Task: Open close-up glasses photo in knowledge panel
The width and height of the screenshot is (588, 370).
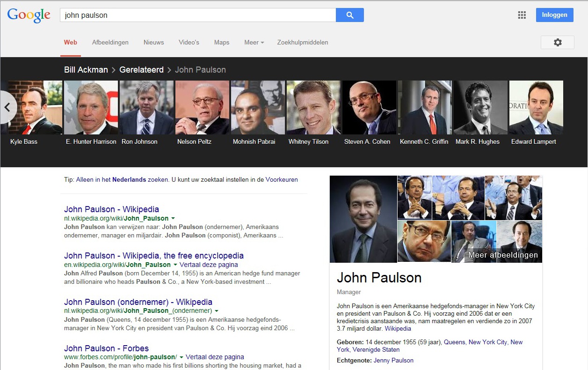Action: [424, 242]
